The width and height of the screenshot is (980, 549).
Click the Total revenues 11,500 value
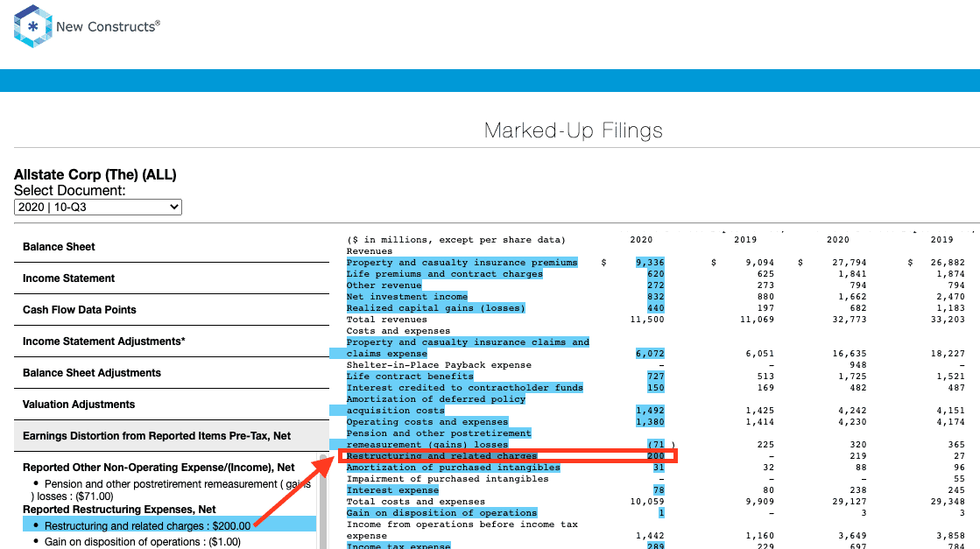[x=647, y=320]
